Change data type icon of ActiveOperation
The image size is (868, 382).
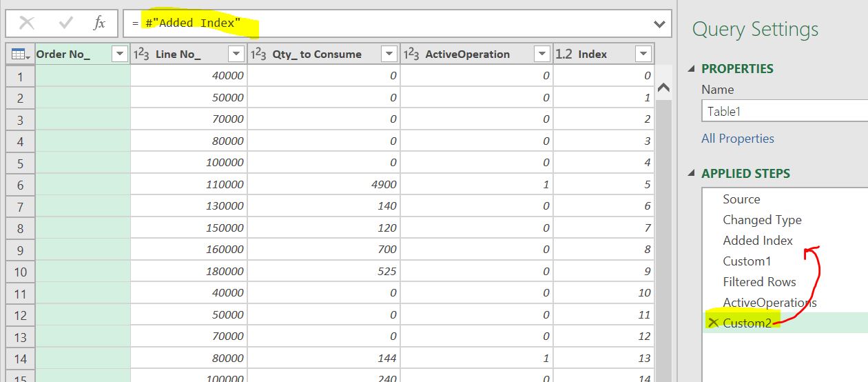pyautogui.click(x=411, y=54)
